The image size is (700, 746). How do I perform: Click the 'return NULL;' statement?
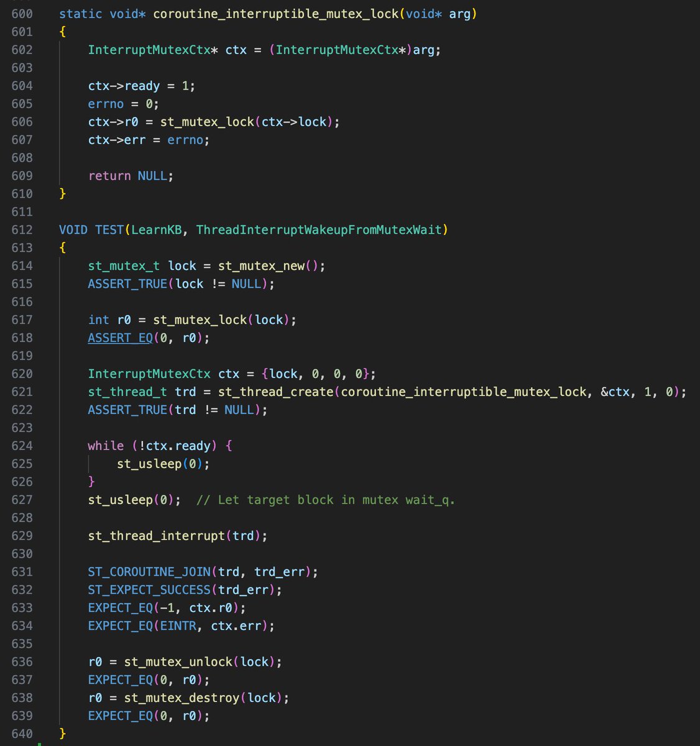click(x=131, y=176)
